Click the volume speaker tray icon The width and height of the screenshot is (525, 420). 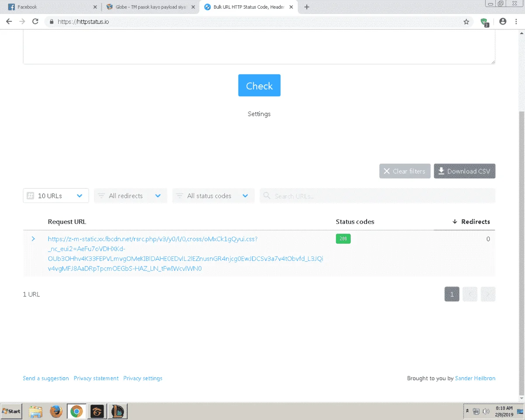click(486, 411)
